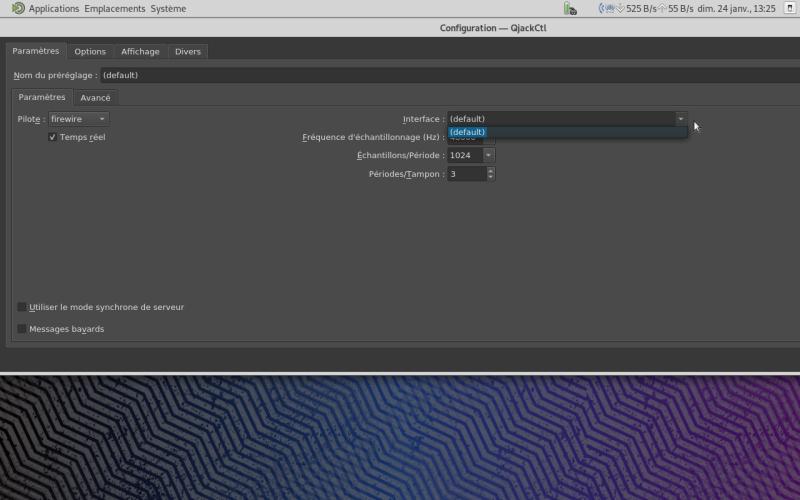Screen dimensions: 800x500
Task: Open the Applications menu in top panel
Action: click(x=54, y=9)
